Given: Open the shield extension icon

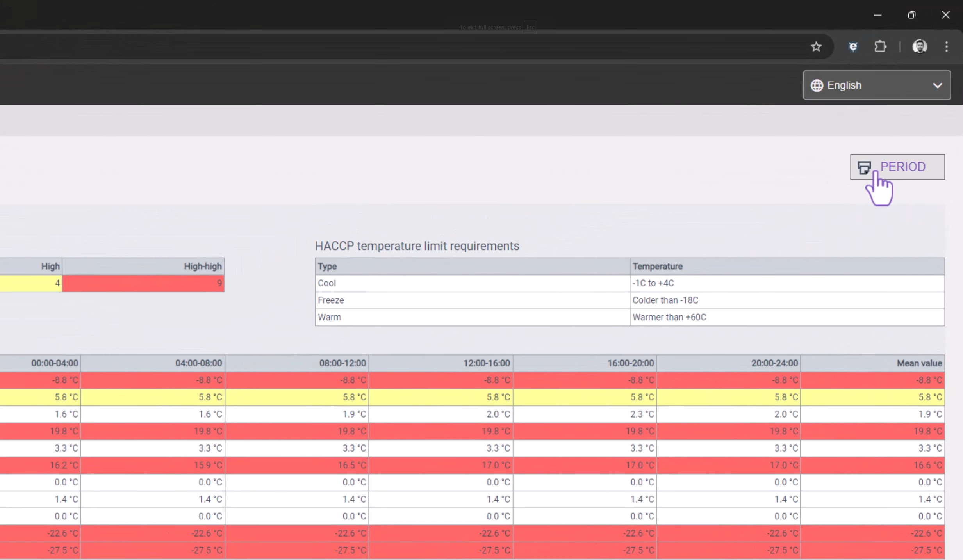Looking at the screenshot, I should point(853,47).
